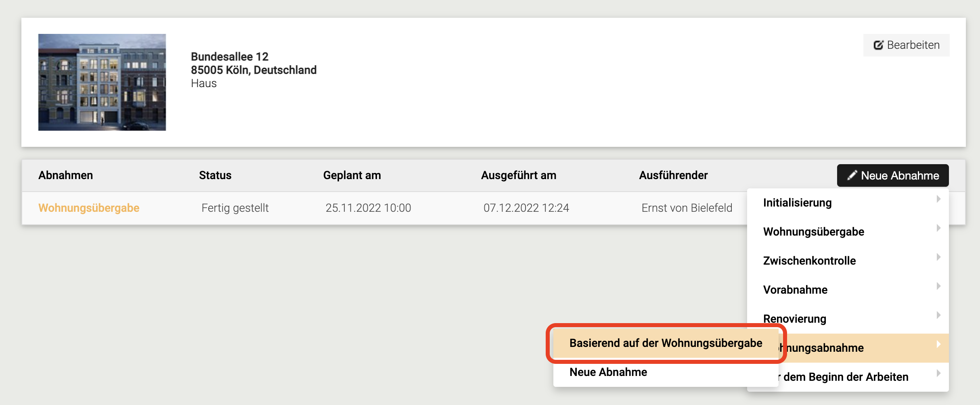
Task: Open the Wohnungsübergabe inspection link
Action: (89, 208)
